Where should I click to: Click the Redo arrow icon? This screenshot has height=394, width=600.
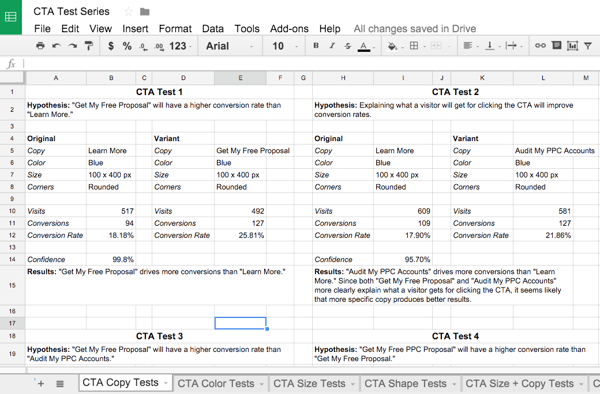(x=72, y=46)
